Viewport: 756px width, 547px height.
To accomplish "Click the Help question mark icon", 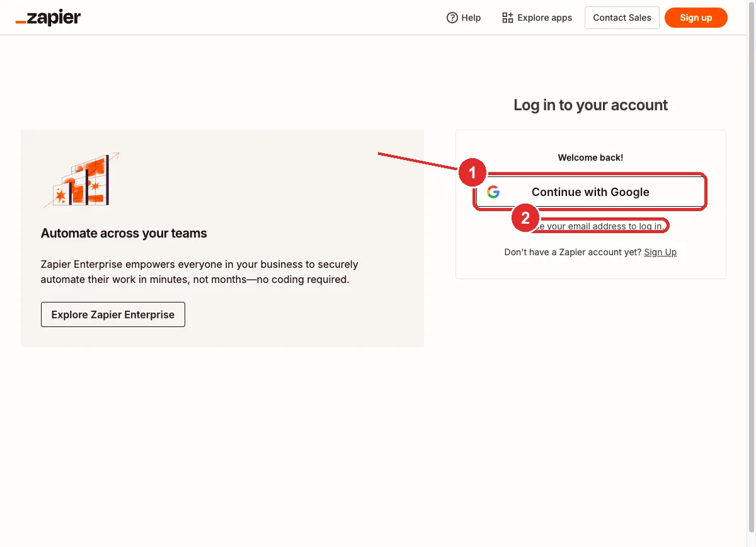I will pos(452,18).
